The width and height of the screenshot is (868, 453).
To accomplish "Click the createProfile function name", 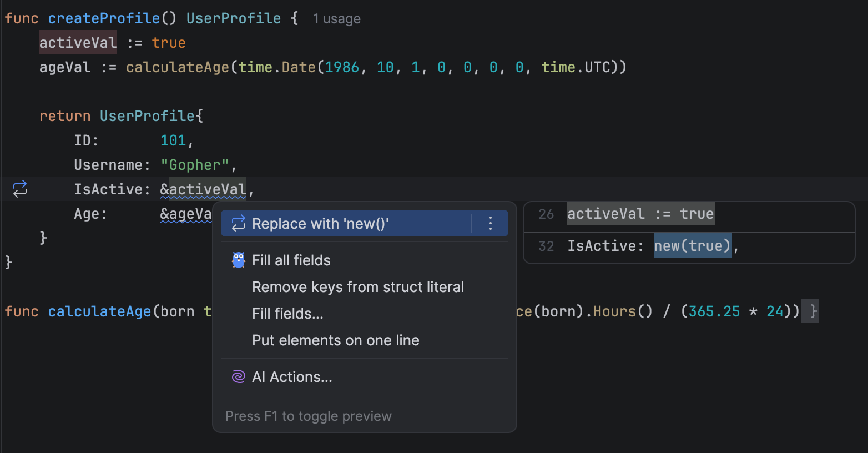I will [x=104, y=18].
